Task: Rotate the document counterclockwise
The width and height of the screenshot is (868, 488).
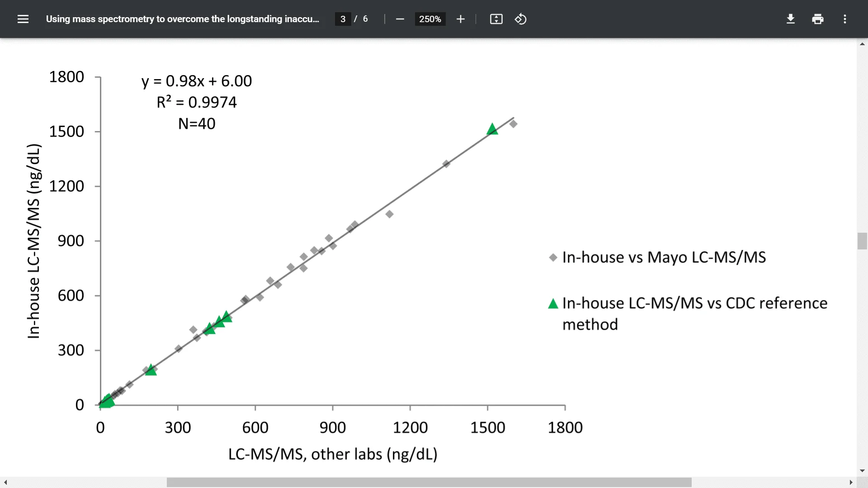Action: tap(520, 19)
